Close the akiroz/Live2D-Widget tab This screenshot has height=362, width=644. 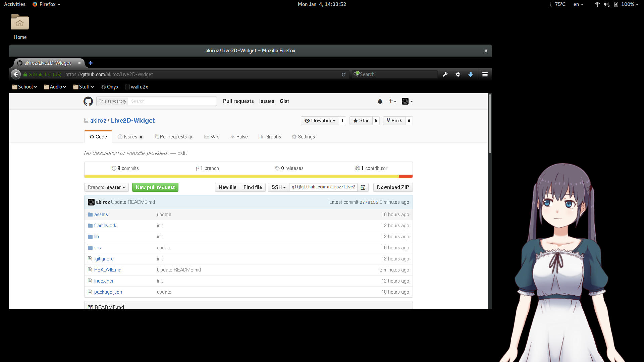pyautogui.click(x=79, y=63)
